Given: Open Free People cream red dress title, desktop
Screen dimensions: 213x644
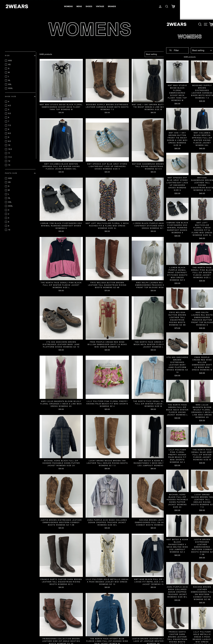Looking at the screenshot, I should [107, 345].
